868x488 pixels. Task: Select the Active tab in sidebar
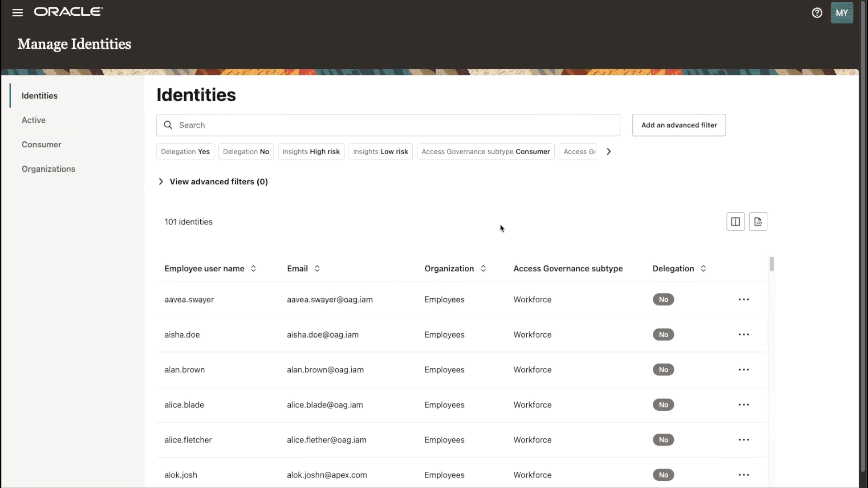coord(33,120)
